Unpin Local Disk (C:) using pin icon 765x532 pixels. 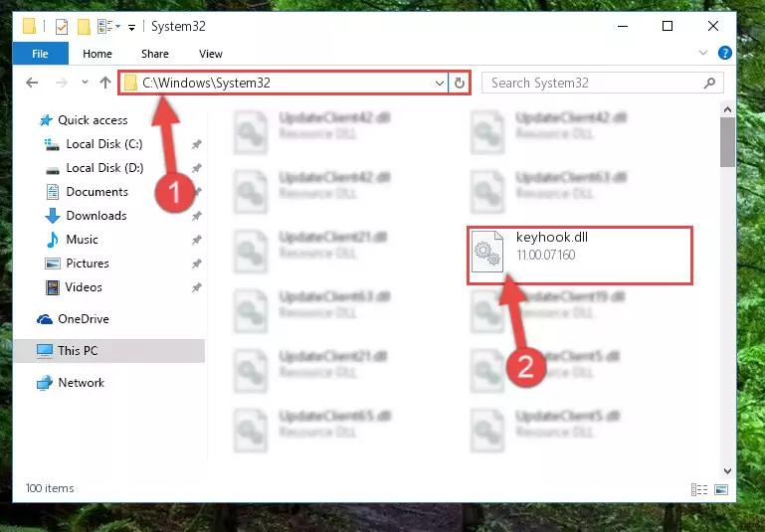[x=196, y=144]
